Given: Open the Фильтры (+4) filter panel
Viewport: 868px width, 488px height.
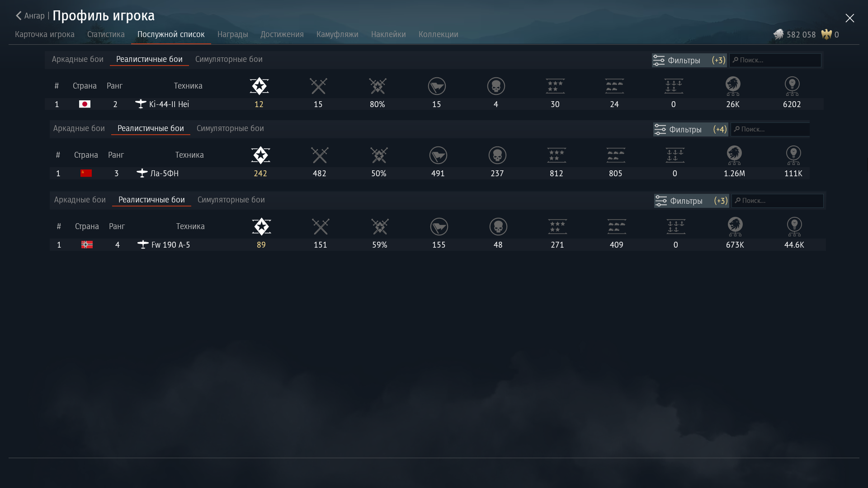Looking at the screenshot, I should click(x=690, y=129).
